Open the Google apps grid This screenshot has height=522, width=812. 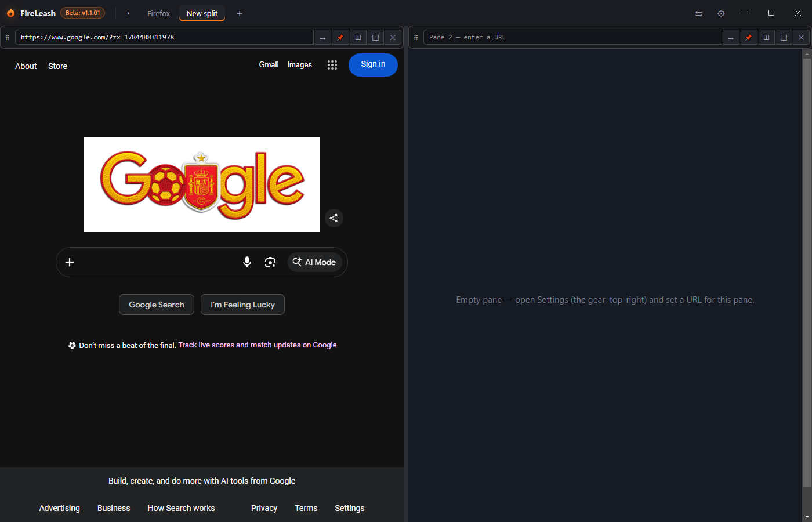coord(332,65)
